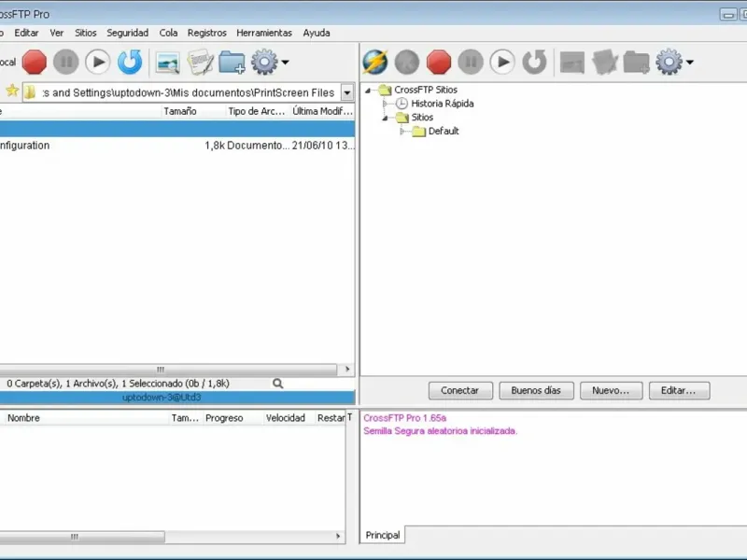
Task: Click the favorites star icon
Action: coord(12,91)
